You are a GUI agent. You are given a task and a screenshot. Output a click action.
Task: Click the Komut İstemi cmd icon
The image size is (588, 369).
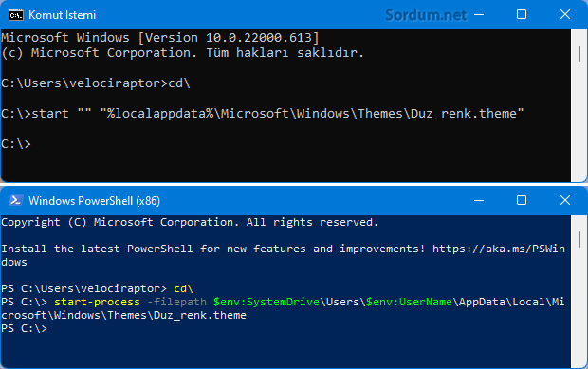(x=16, y=15)
